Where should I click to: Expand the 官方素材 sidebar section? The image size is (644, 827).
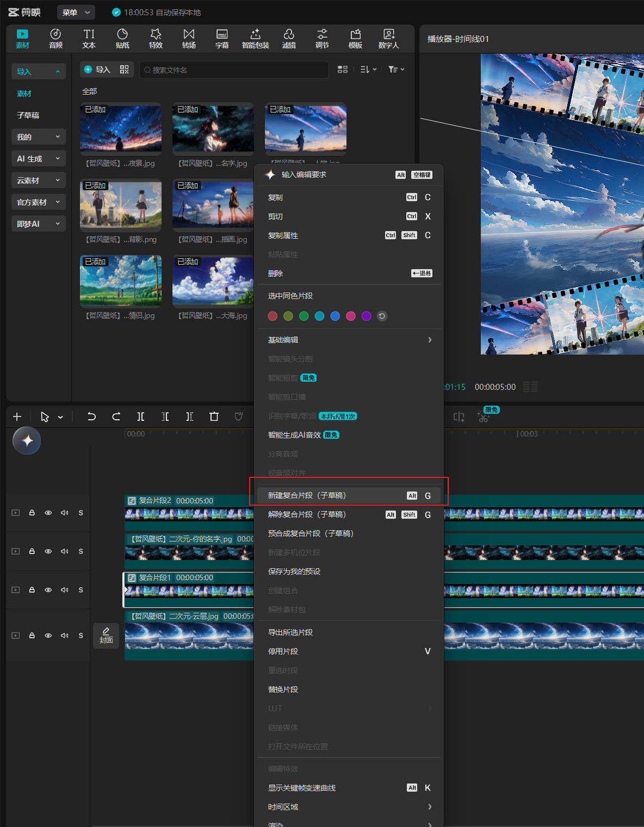point(39,202)
